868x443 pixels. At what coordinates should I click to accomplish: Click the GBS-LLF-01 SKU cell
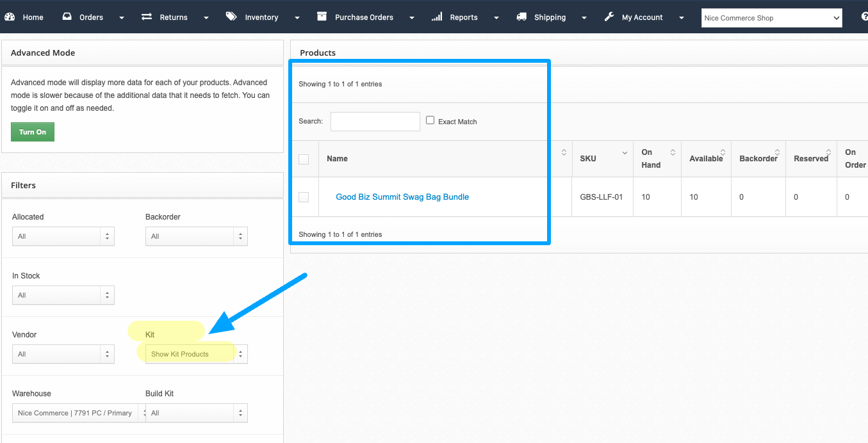tap(602, 197)
